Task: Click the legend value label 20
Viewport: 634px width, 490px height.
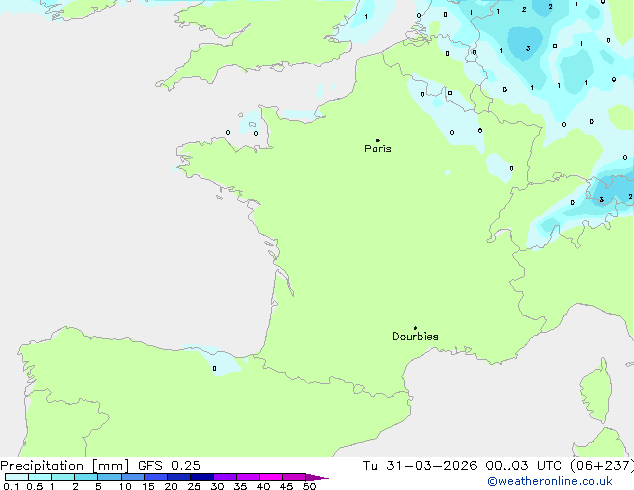Action: coord(171,486)
